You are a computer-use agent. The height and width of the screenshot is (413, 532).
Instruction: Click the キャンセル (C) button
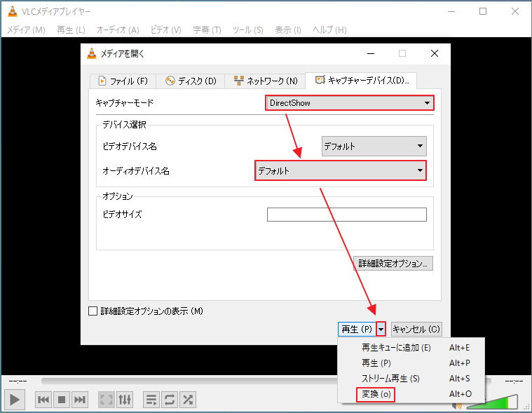tap(416, 329)
